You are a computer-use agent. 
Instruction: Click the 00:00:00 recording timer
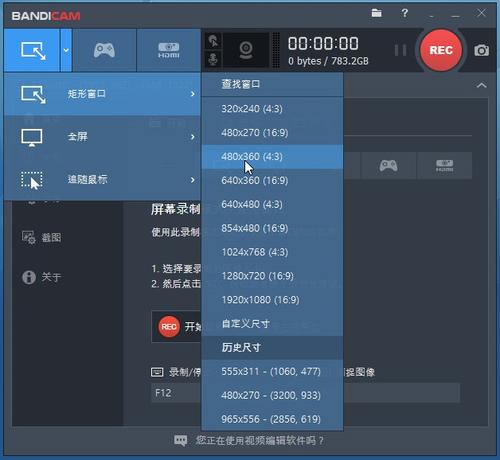[x=323, y=44]
